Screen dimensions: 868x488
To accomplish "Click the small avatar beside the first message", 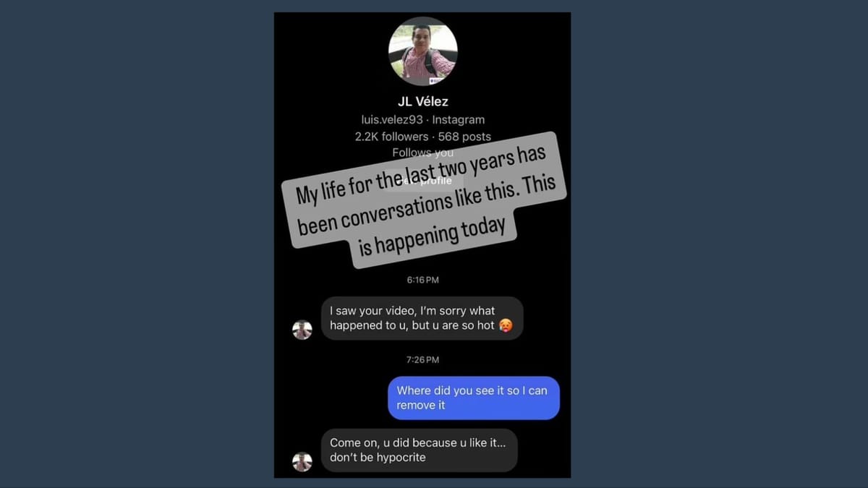I will pos(302,330).
